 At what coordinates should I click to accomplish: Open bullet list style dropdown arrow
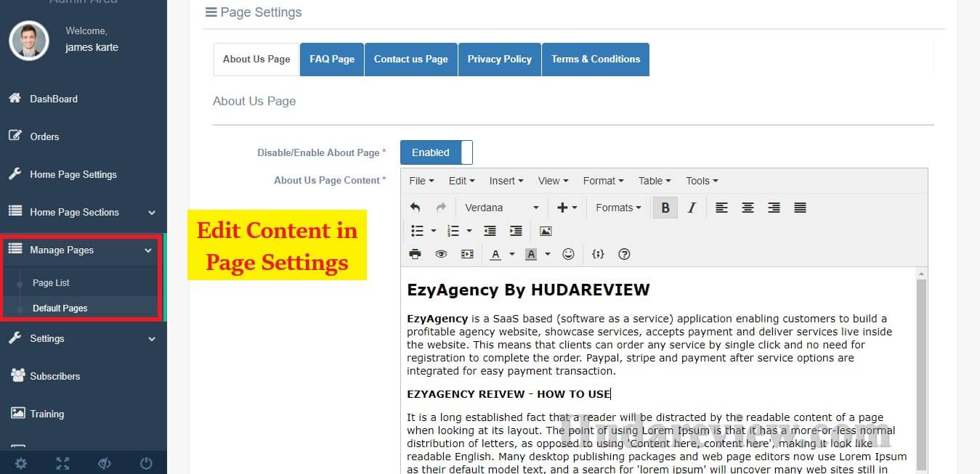(434, 231)
